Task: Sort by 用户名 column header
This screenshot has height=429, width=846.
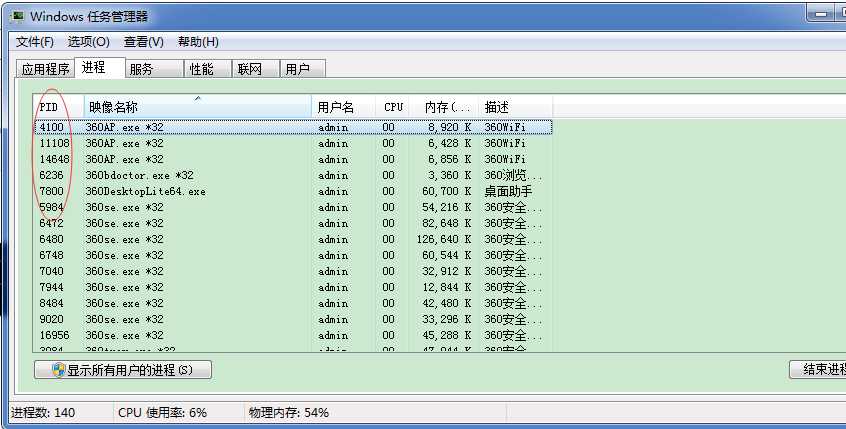Action: [x=344, y=107]
